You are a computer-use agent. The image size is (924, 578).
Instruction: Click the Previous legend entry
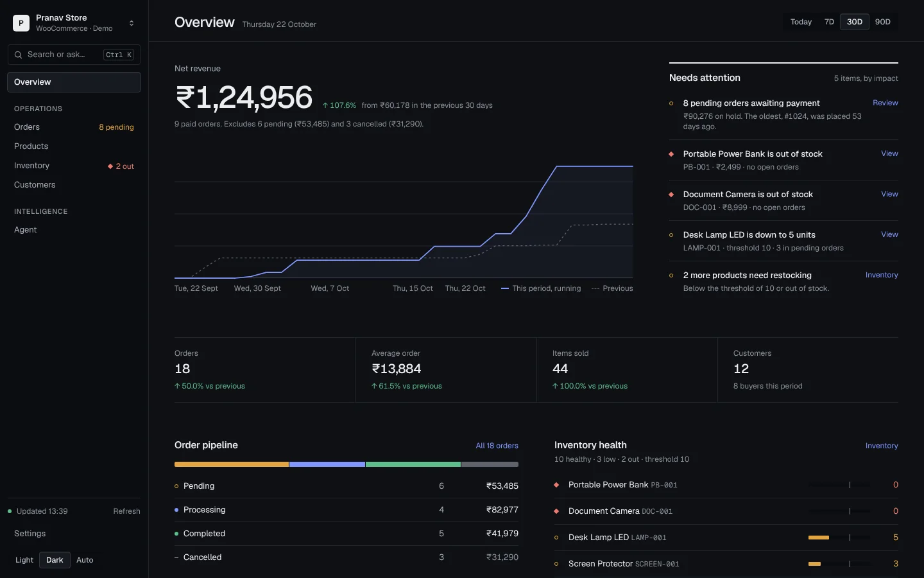612,288
